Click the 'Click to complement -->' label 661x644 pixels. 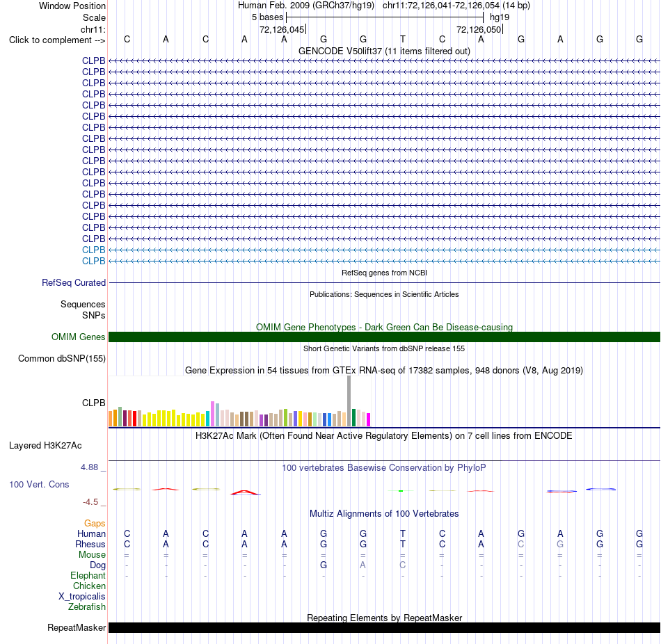(57, 40)
